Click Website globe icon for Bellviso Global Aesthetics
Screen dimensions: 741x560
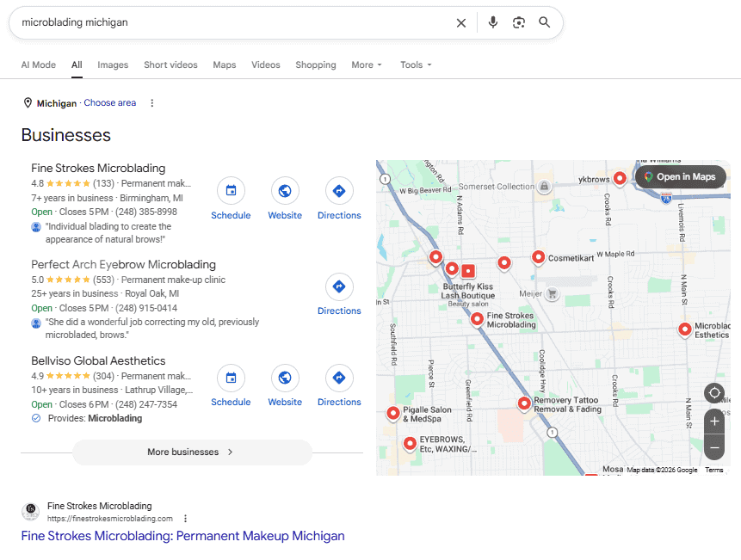click(285, 378)
